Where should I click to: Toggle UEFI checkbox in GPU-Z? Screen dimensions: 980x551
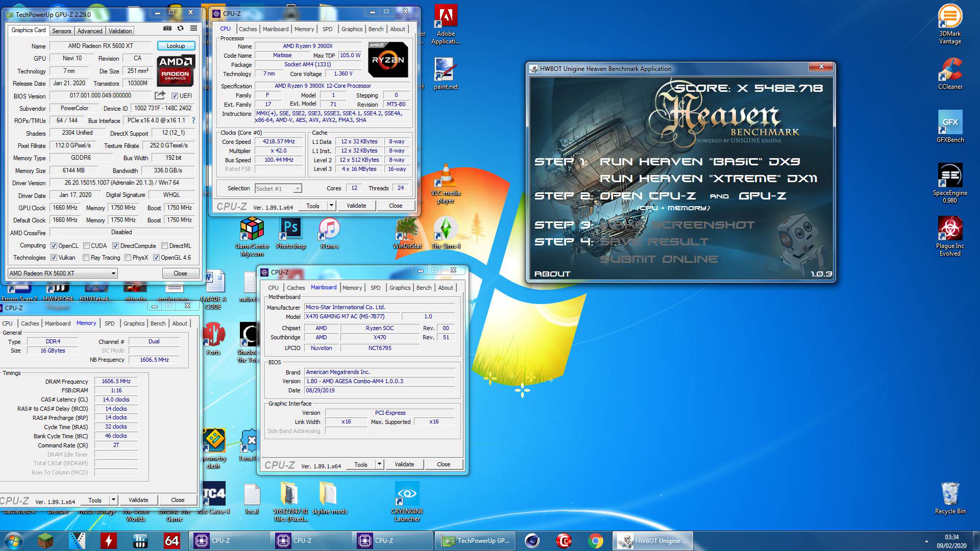175,96
